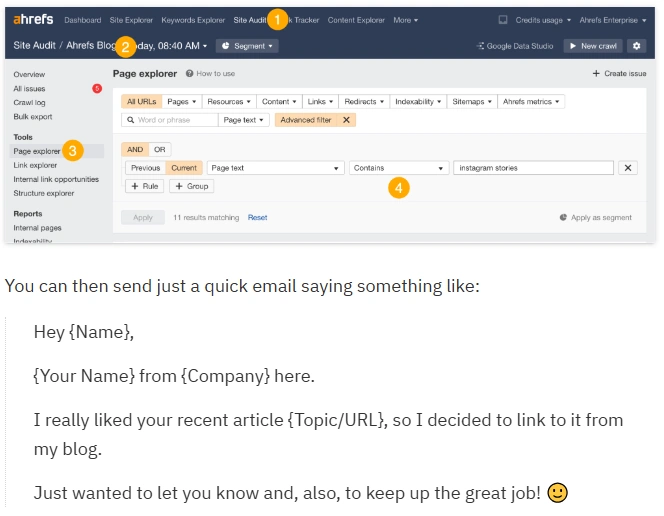Open the settings gear icon

point(636,46)
